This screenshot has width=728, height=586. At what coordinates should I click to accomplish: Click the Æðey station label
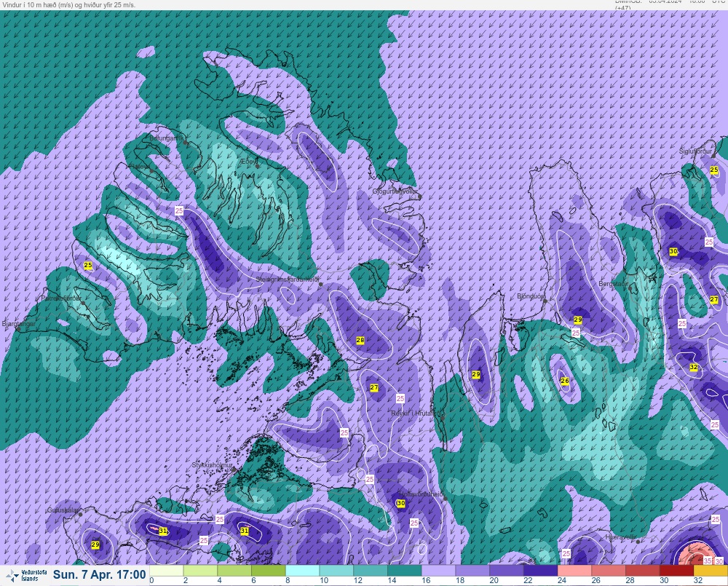pos(248,161)
